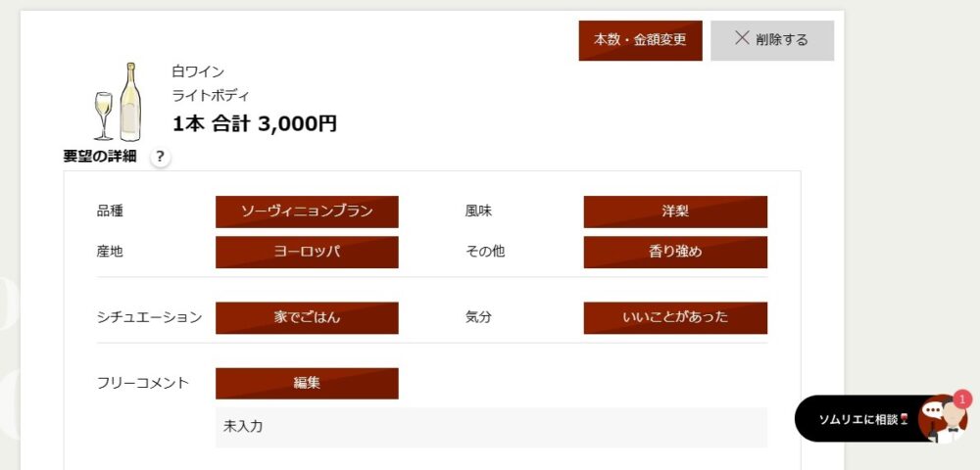The height and width of the screenshot is (470, 980).
Task: Click the フリーコメント label
Action: click(143, 383)
